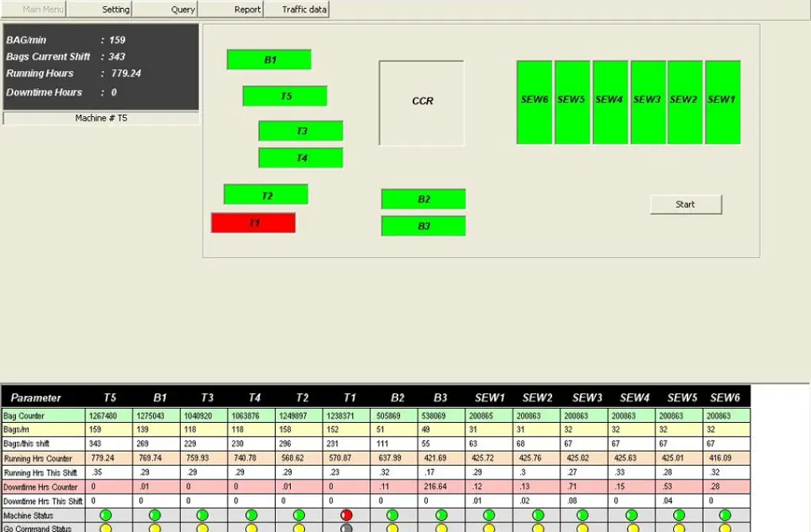Select the B1 machine block
The image size is (811, 532).
269,60
